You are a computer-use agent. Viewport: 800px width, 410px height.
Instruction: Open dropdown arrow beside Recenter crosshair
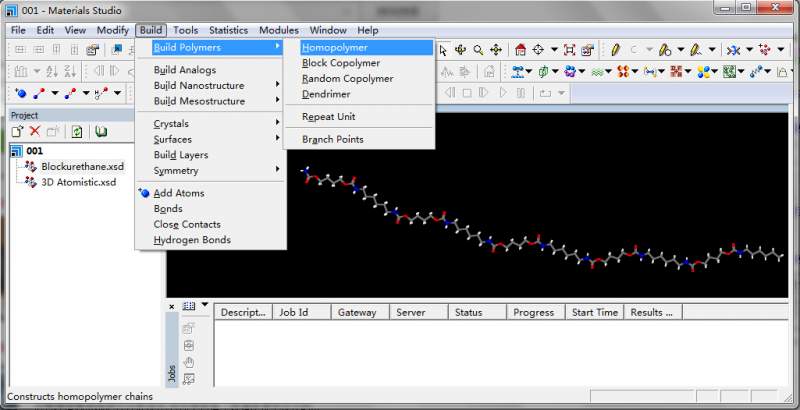tap(554, 49)
